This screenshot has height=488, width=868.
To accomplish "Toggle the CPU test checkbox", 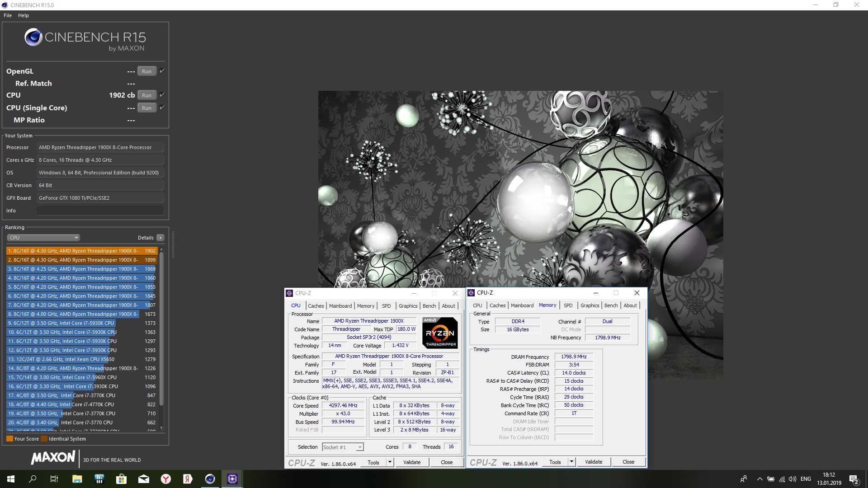I will (162, 95).
